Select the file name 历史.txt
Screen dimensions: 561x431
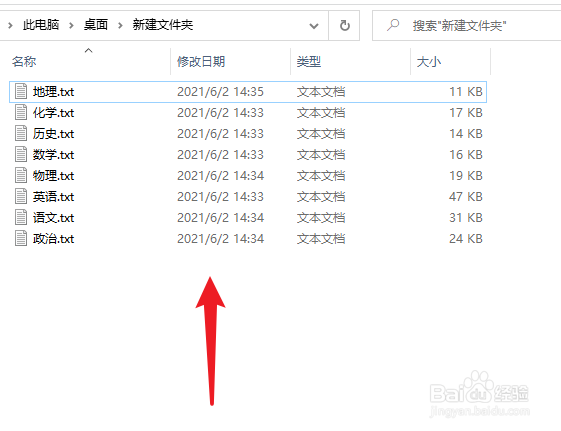(x=53, y=134)
